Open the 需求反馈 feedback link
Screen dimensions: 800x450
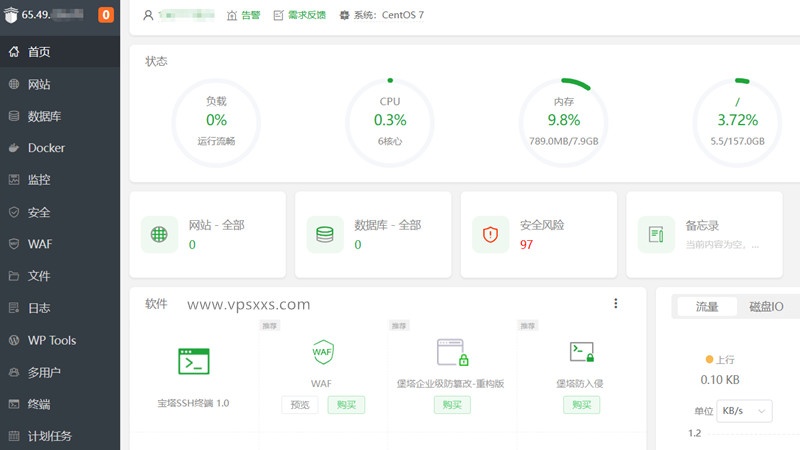pos(299,15)
